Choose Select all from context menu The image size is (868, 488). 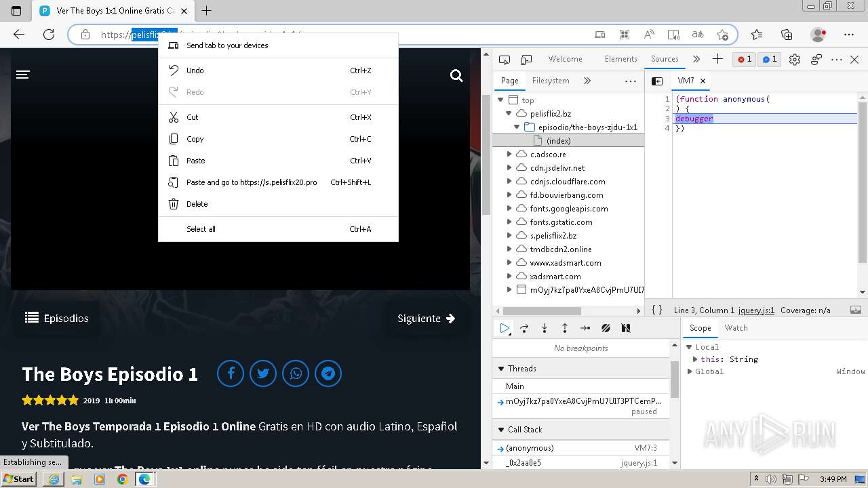[278, 229]
